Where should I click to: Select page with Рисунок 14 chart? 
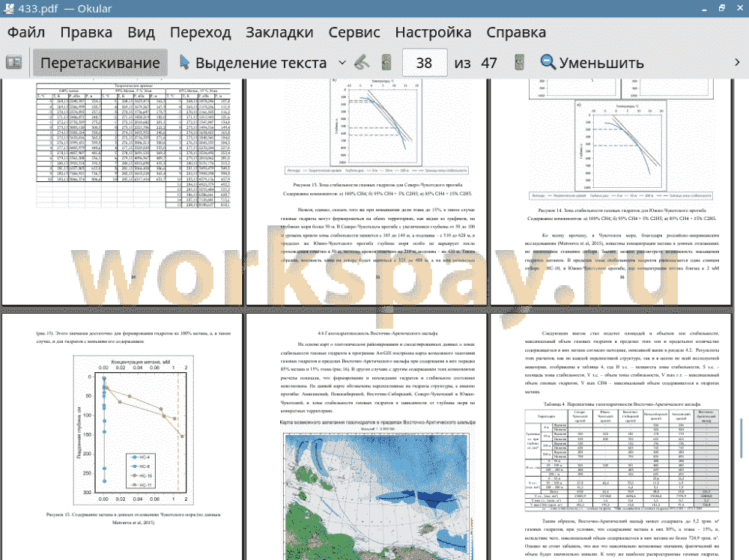click(611, 192)
